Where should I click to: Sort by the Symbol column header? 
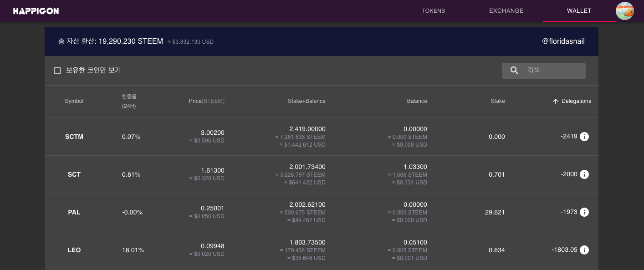(x=74, y=101)
